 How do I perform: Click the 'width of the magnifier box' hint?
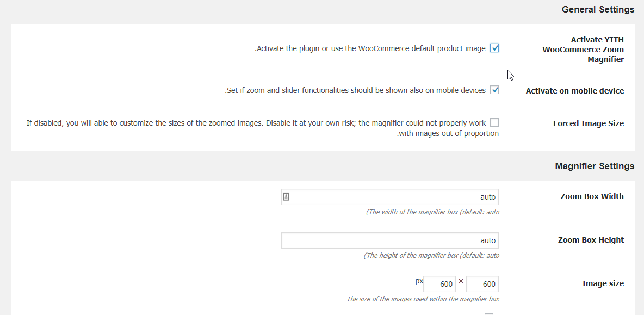432,212
